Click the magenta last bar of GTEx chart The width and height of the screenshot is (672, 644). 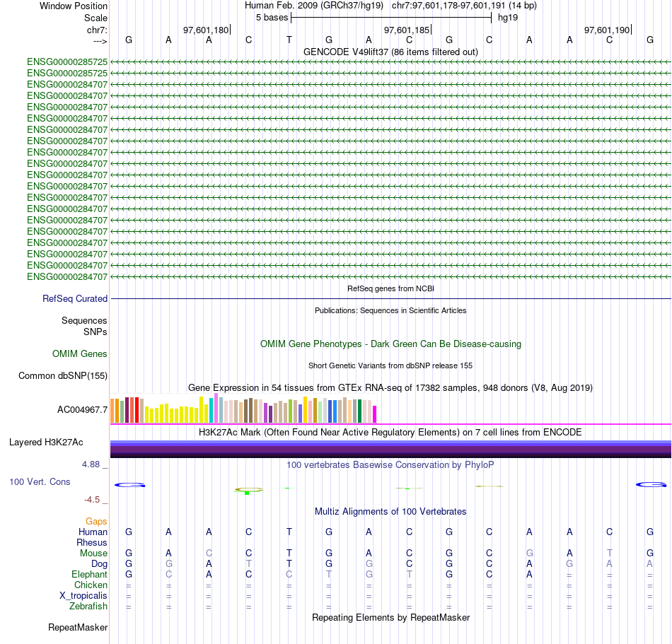375,414
